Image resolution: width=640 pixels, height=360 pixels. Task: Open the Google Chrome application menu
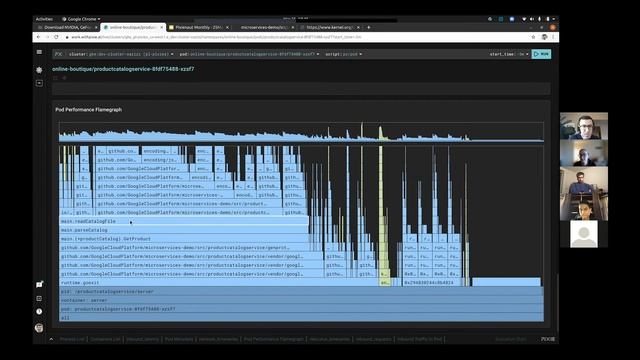(x=81, y=19)
